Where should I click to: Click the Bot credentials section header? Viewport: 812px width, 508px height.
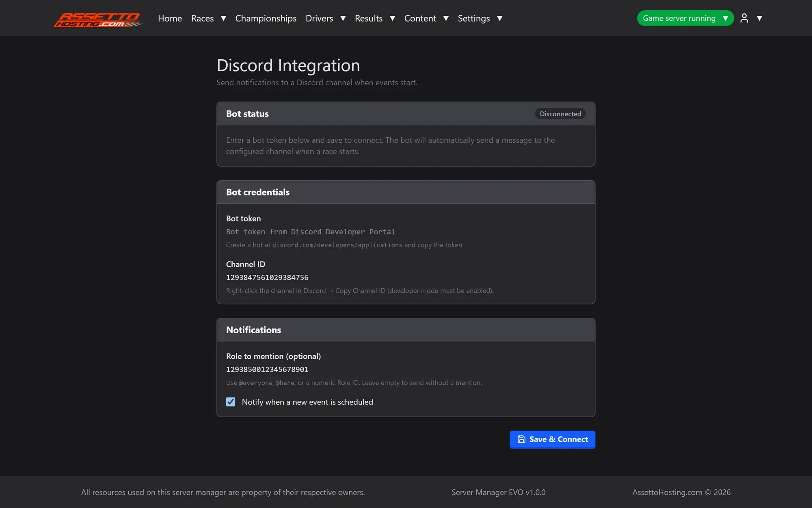click(x=406, y=192)
